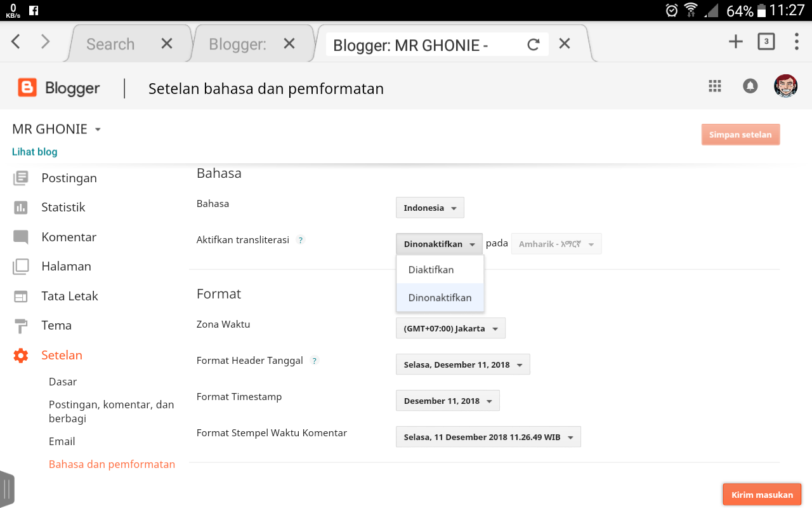Open the tab count switcher
The width and height of the screenshot is (812, 508).
pos(766,42)
